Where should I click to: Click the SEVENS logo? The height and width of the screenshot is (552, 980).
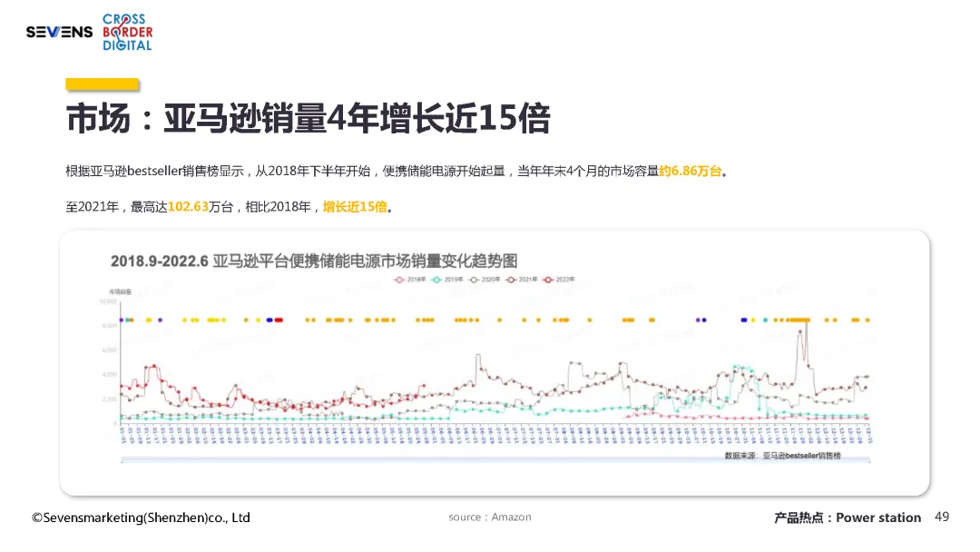click(x=59, y=32)
